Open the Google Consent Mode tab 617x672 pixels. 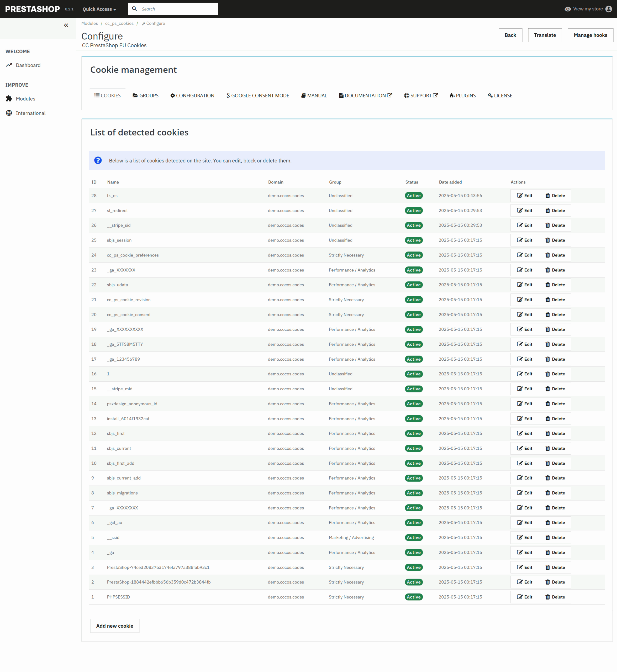[x=258, y=96]
